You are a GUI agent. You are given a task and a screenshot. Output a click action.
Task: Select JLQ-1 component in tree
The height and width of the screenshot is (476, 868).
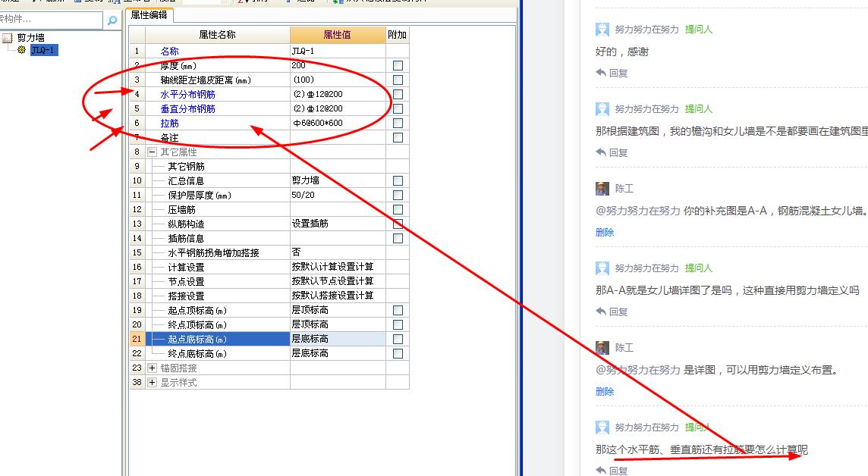pos(44,50)
